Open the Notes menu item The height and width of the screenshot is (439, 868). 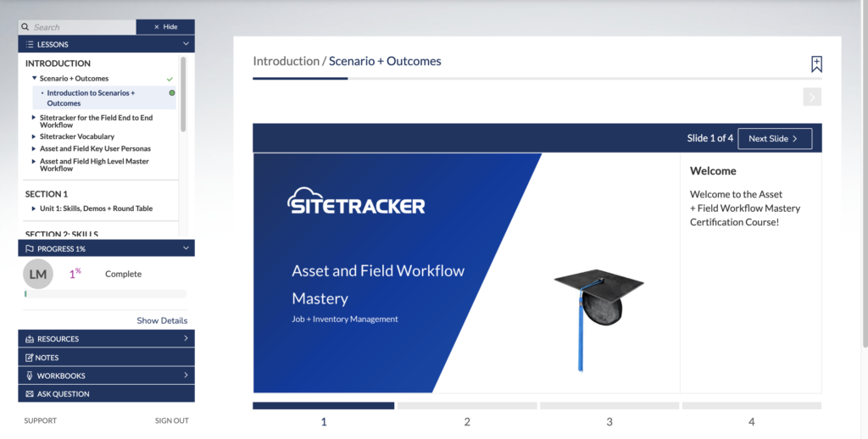point(106,358)
